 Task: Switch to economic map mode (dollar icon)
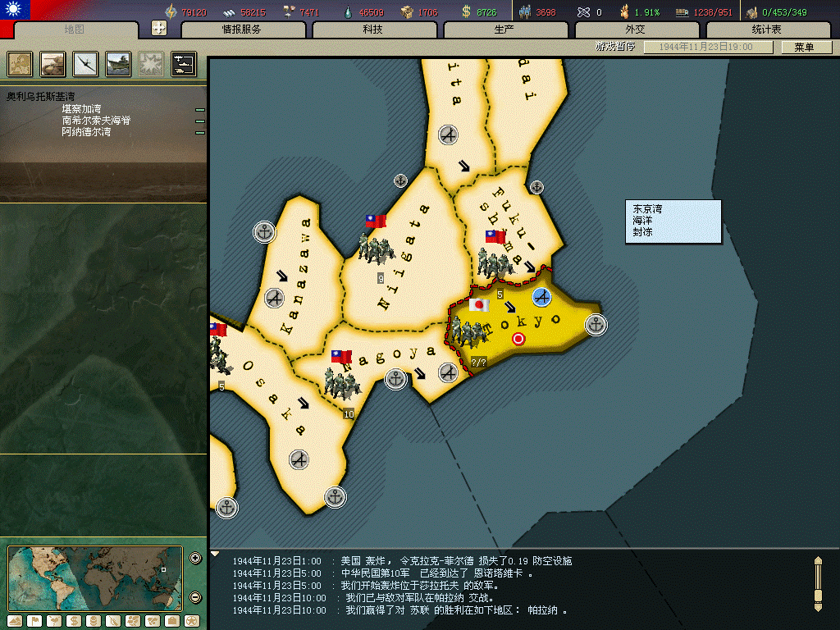tap(74, 622)
